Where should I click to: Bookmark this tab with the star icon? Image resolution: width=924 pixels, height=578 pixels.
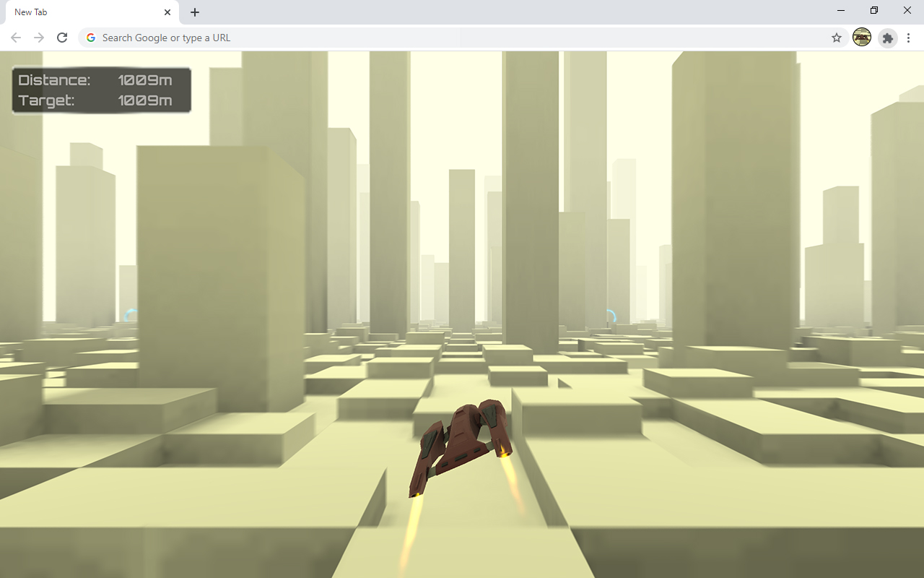pos(837,38)
